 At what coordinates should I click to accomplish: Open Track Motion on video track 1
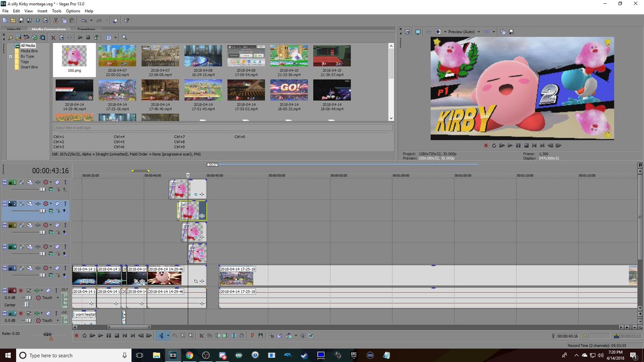(x=30, y=182)
